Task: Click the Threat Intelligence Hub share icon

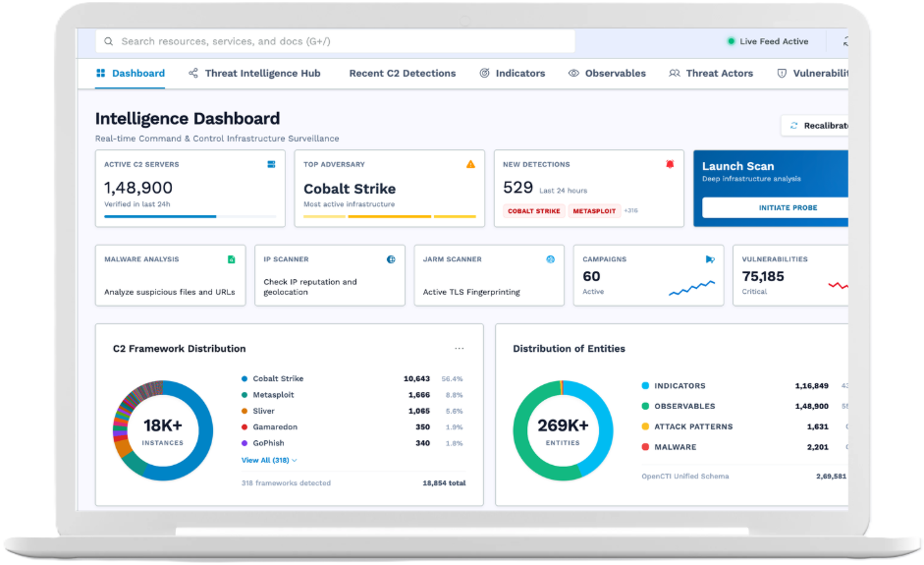Action: point(193,73)
